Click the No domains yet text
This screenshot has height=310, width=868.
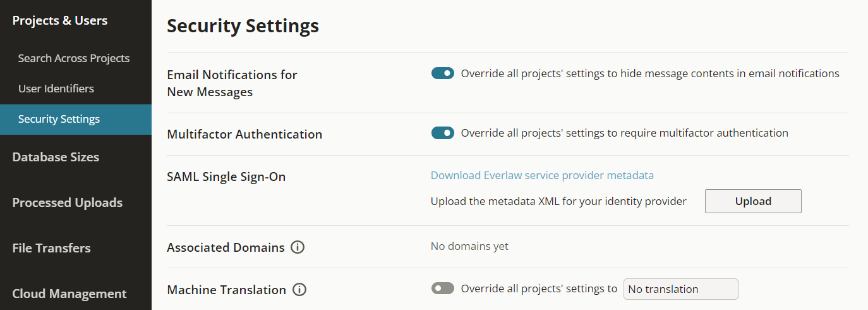click(469, 246)
